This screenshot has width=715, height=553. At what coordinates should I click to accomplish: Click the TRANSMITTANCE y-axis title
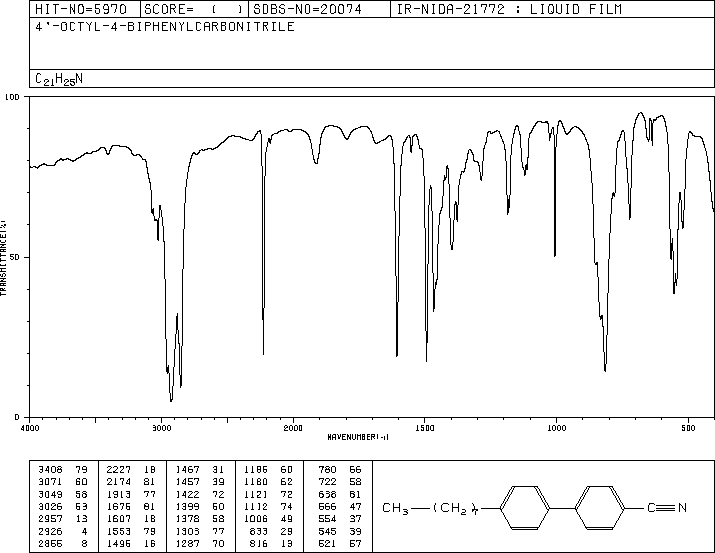pos(3,258)
